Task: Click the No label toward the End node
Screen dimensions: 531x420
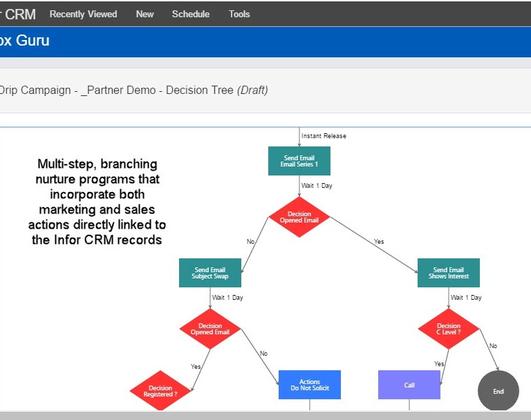Action: 493,346
